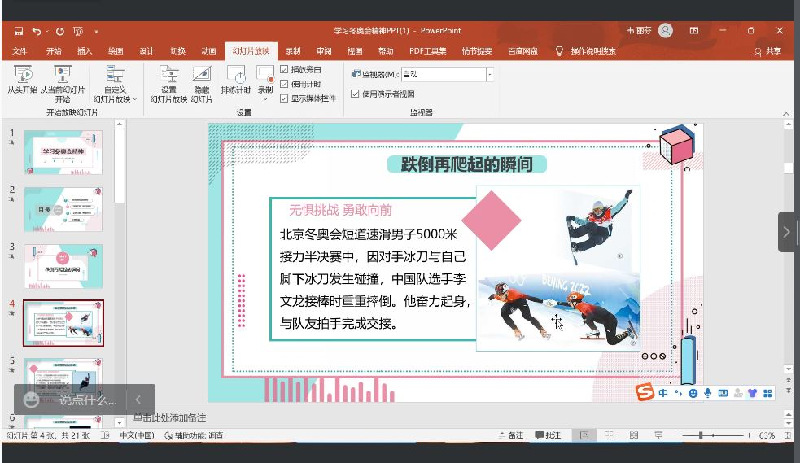The width and height of the screenshot is (800, 463).
Task: Switch to the 视图 tab
Action: pos(355,51)
